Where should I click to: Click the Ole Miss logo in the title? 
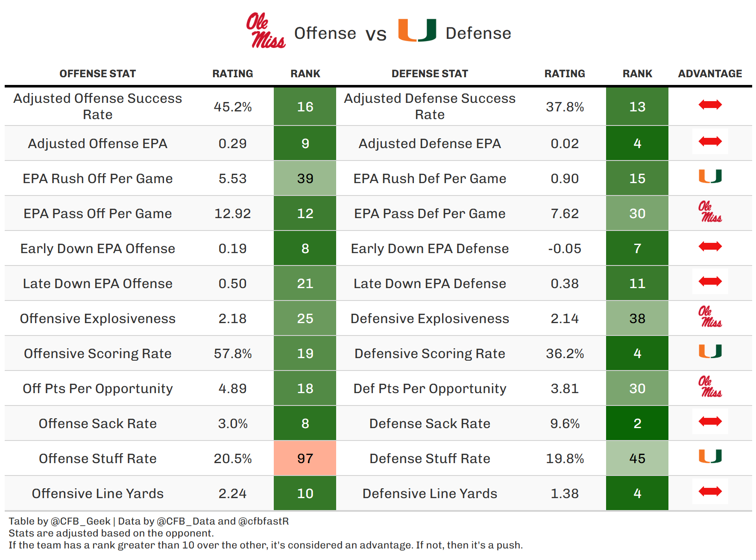tap(265, 30)
